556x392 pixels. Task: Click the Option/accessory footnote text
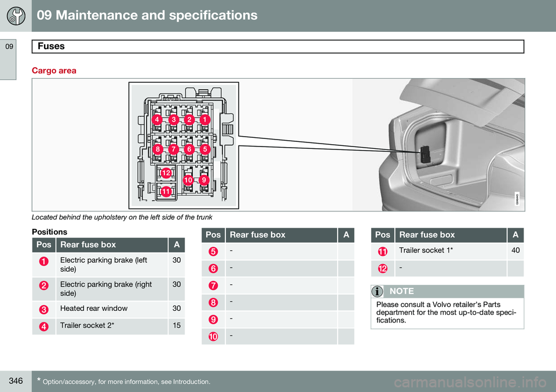(x=124, y=382)
